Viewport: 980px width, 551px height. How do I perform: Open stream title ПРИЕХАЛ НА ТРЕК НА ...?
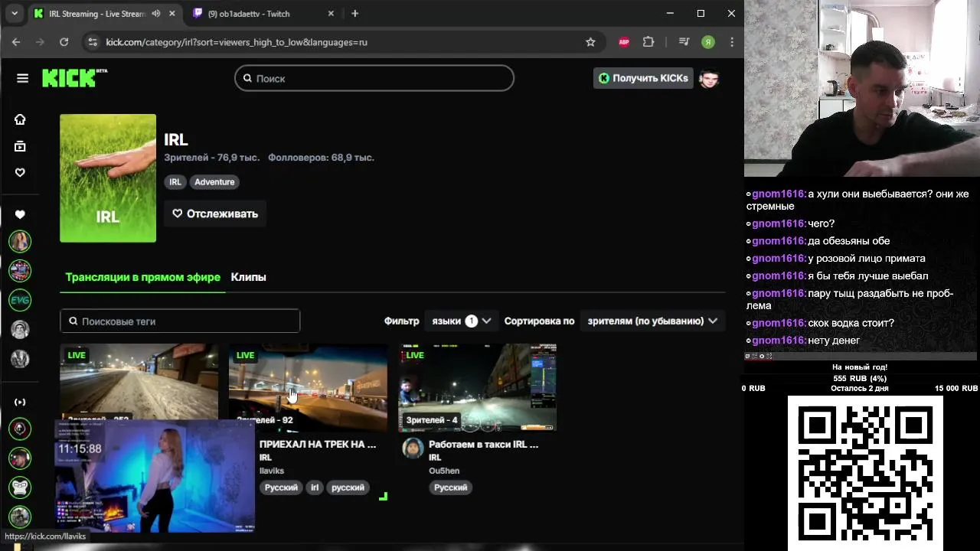tap(318, 444)
